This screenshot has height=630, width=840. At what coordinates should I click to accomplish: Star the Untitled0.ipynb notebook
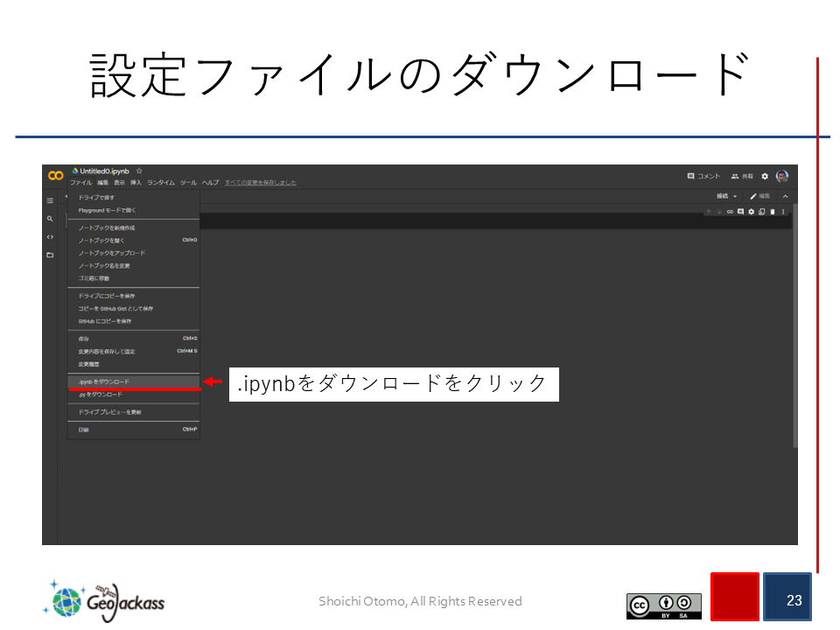pyautogui.click(x=139, y=171)
